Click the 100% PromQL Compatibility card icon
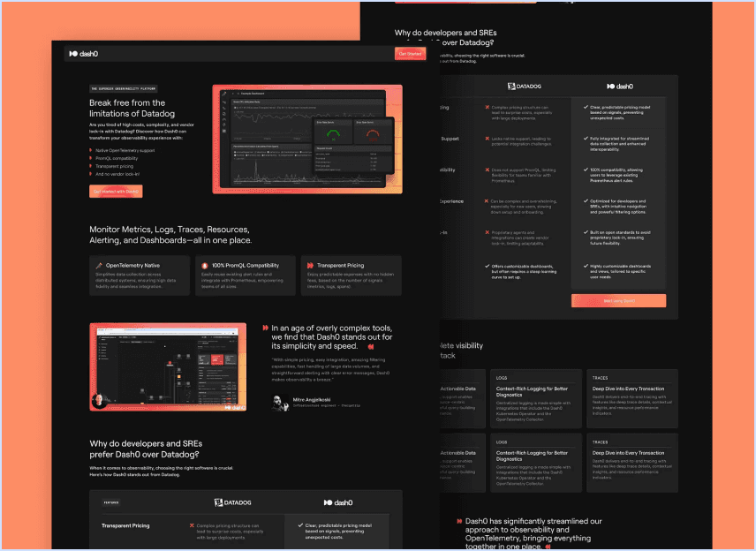This screenshot has height=551, width=756. pyautogui.click(x=204, y=266)
